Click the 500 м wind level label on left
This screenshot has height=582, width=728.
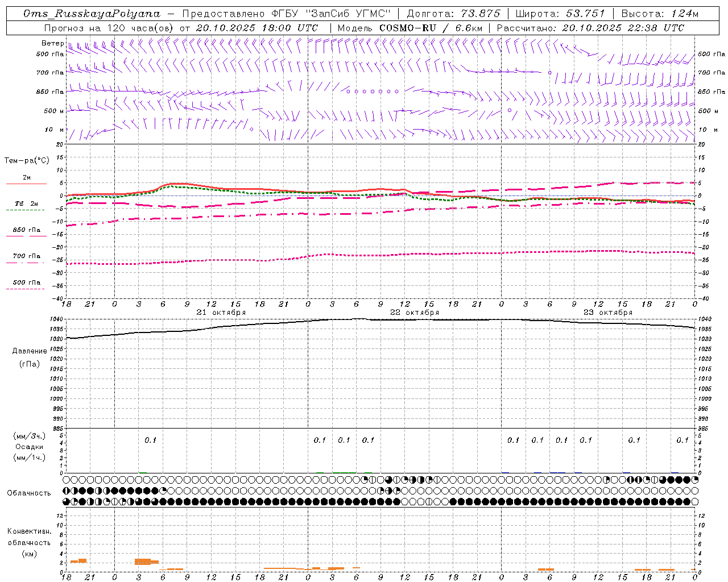click(54, 111)
